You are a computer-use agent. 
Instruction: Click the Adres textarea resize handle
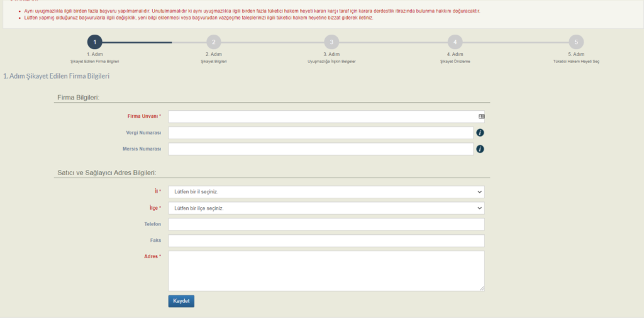tap(482, 288)
